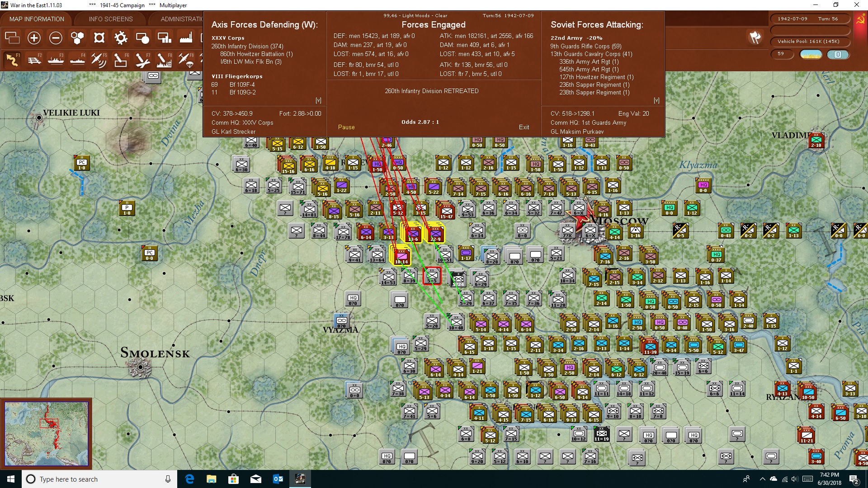The image size is (868, 488).
Task: Click the overview minimap in the corner
Action: pyautogui.click(x=46, y=434)
